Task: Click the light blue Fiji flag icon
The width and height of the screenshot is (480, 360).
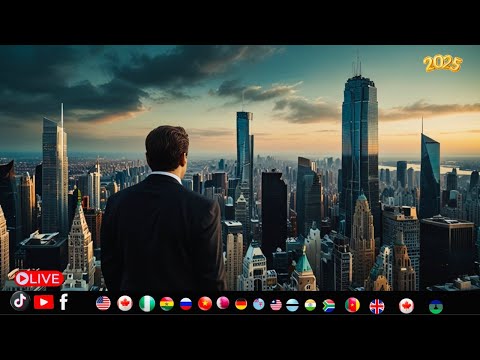Action: (259, 304)
